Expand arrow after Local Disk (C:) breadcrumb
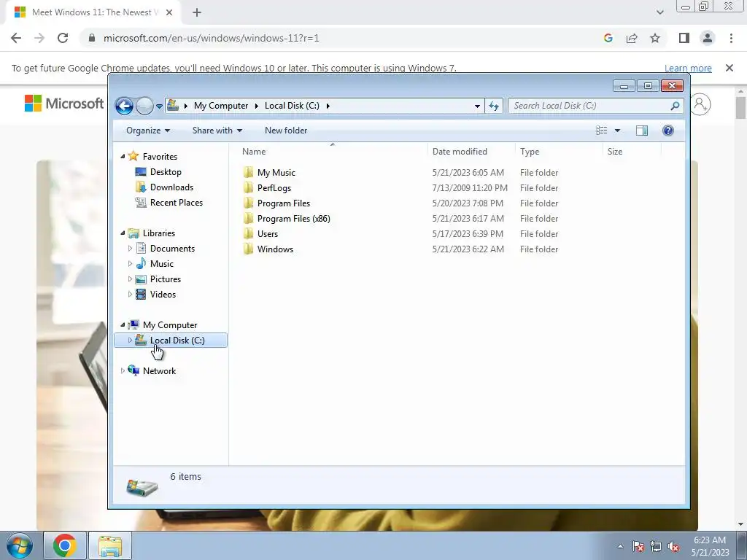 pyautogui.click(x=328, y=106)
